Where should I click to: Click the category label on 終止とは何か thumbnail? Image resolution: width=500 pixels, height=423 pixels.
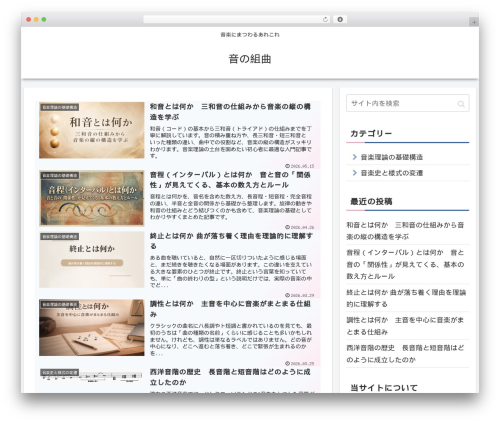tap(60, 236)
